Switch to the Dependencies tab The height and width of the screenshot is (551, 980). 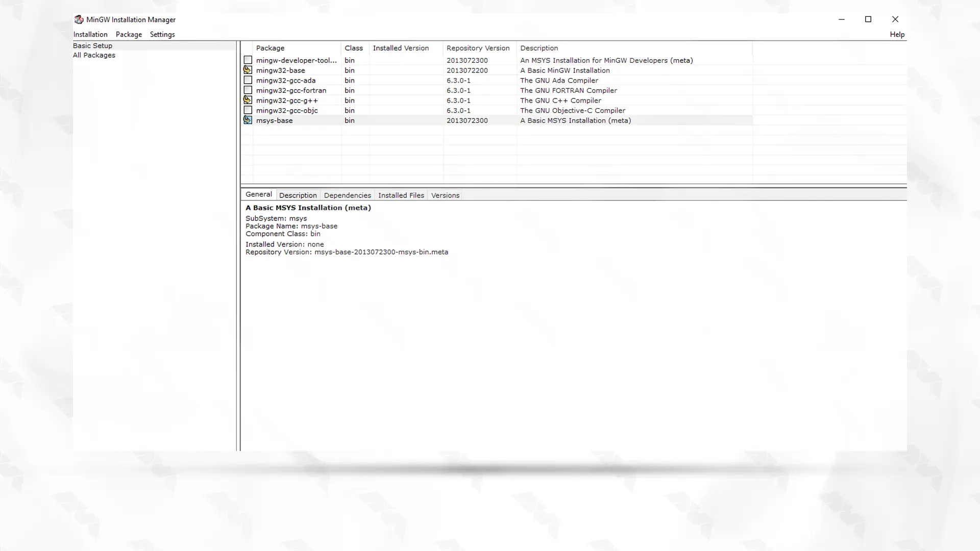(348, 195)
